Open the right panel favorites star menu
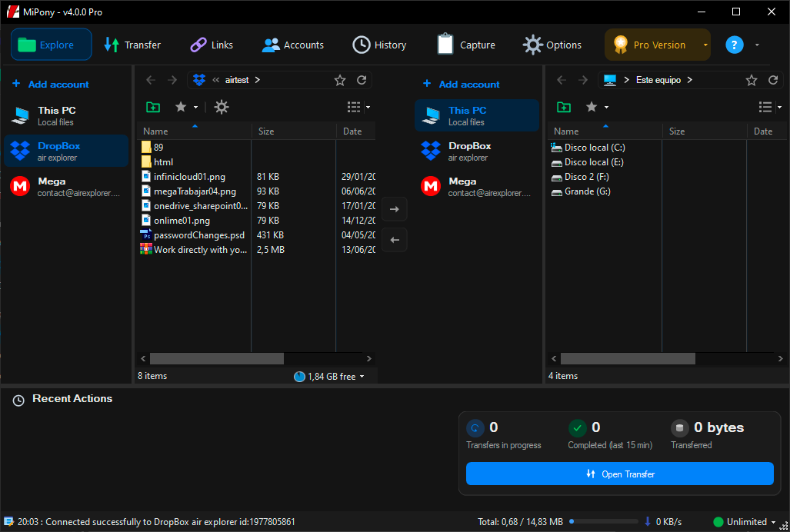Viewport: 790px width, 532px height. tap(597, 107)
